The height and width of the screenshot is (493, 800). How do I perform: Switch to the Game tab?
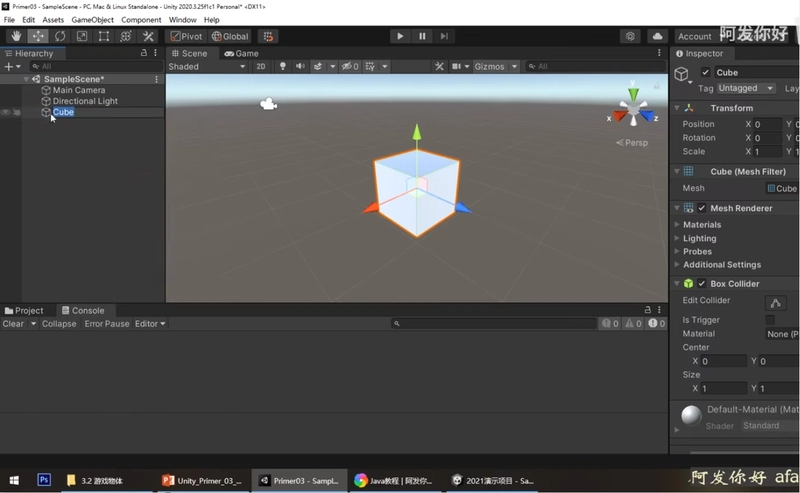coord(241,54)
